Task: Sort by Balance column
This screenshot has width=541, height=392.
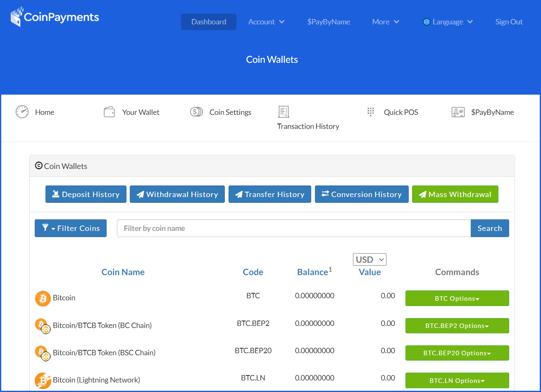Action: point(312,272)
